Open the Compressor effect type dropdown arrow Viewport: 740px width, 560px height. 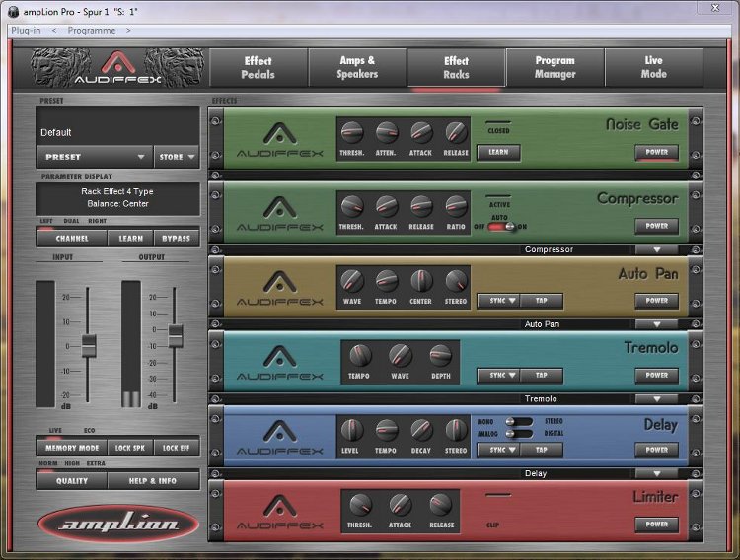click(656, 250)
